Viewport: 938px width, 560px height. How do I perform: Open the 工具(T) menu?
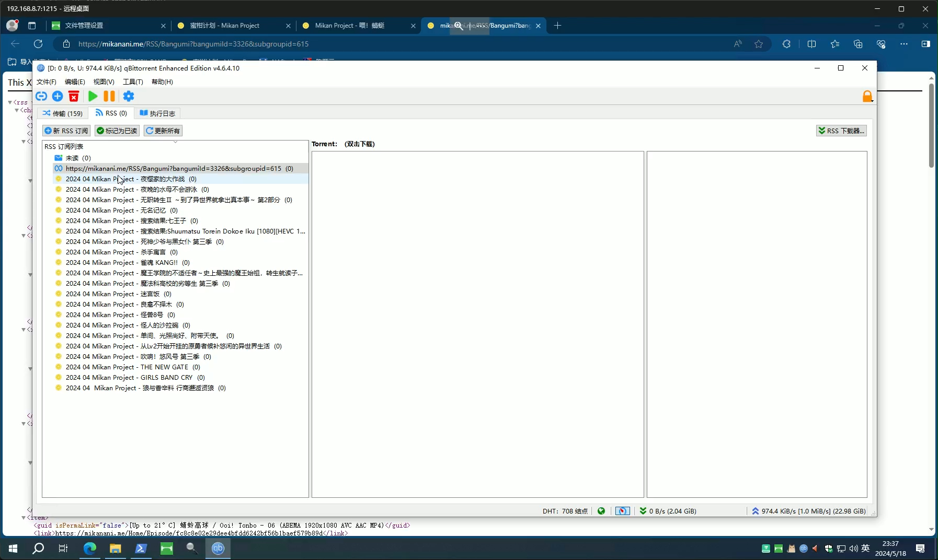point(133,81)
